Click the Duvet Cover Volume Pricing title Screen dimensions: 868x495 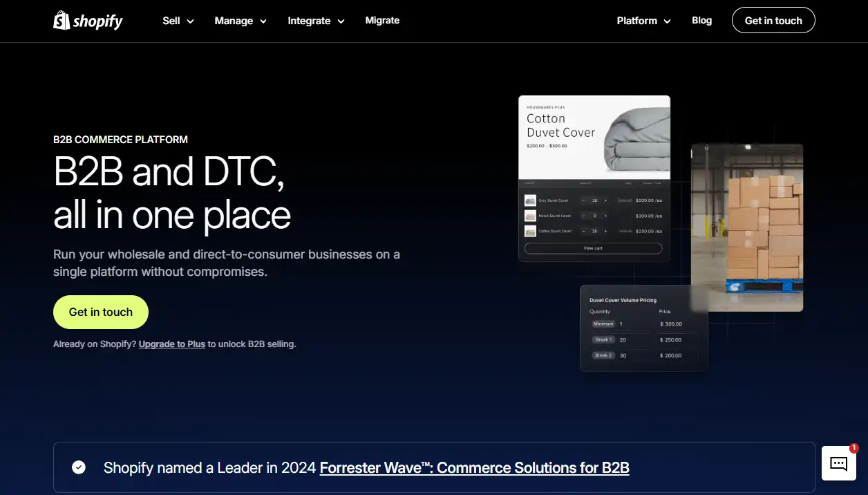pos(623,300)
